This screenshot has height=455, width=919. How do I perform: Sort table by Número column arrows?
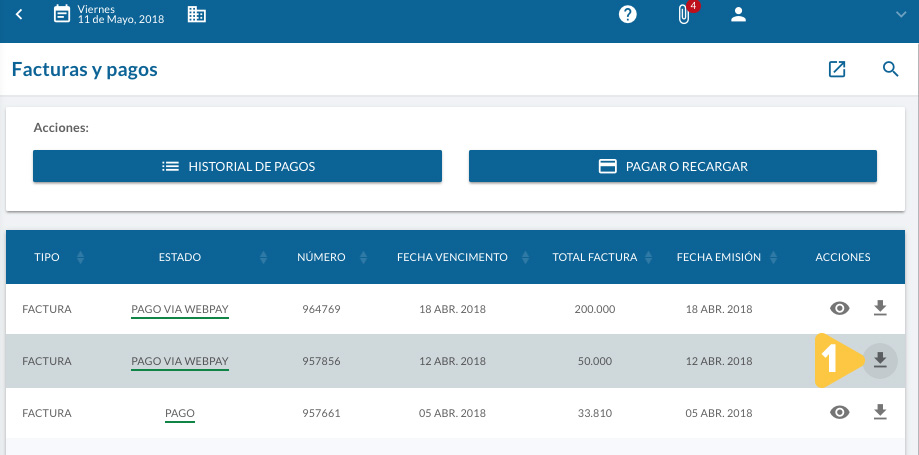coord(363,257)
